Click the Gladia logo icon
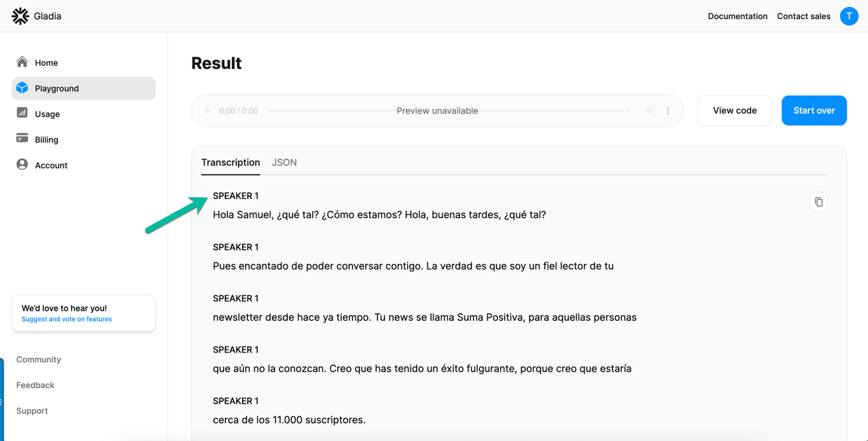This screenshot has width=868, height=441. (x=20, y=16)
